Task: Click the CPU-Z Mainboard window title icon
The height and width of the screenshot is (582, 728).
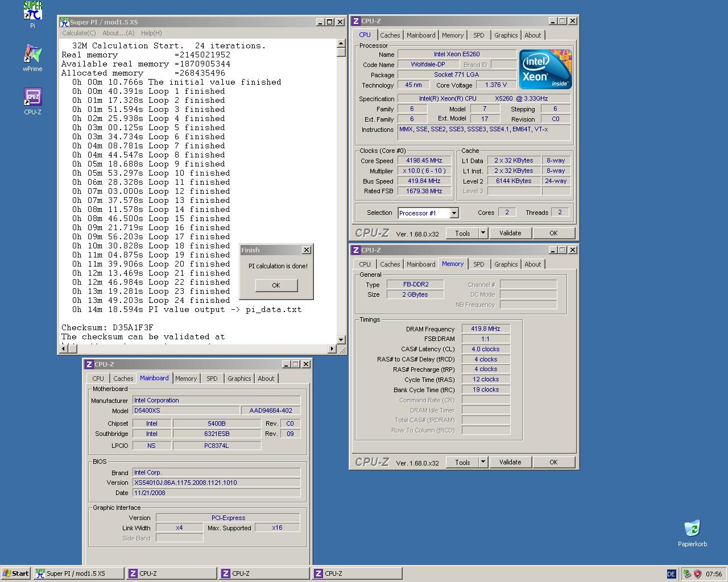Action: 89,364
